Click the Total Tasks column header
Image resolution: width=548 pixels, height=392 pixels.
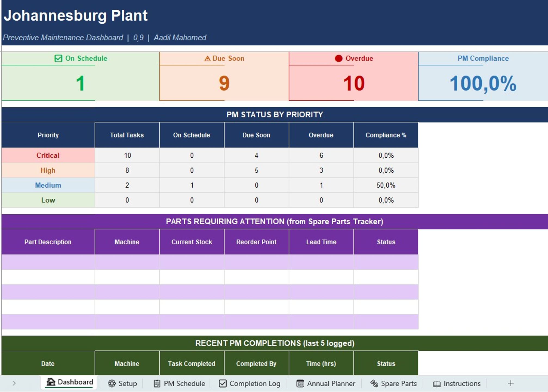pos(127,135)
